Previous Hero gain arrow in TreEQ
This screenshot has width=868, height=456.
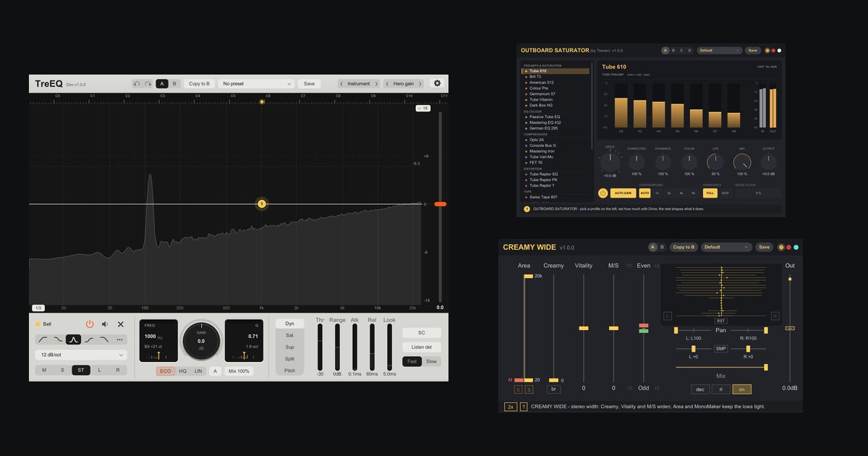[x=387, y=84]
